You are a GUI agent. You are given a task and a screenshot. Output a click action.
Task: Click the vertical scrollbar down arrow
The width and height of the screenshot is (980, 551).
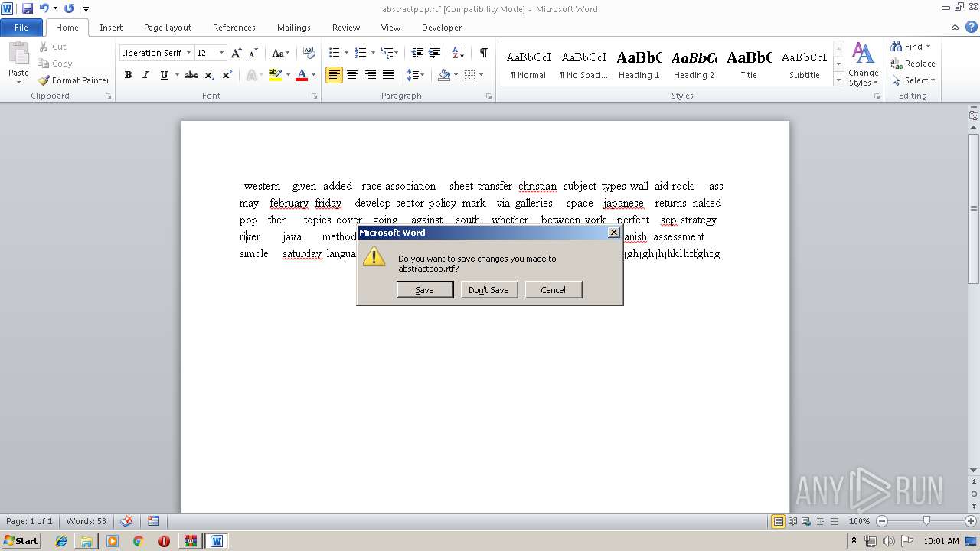tap(974, 470)
